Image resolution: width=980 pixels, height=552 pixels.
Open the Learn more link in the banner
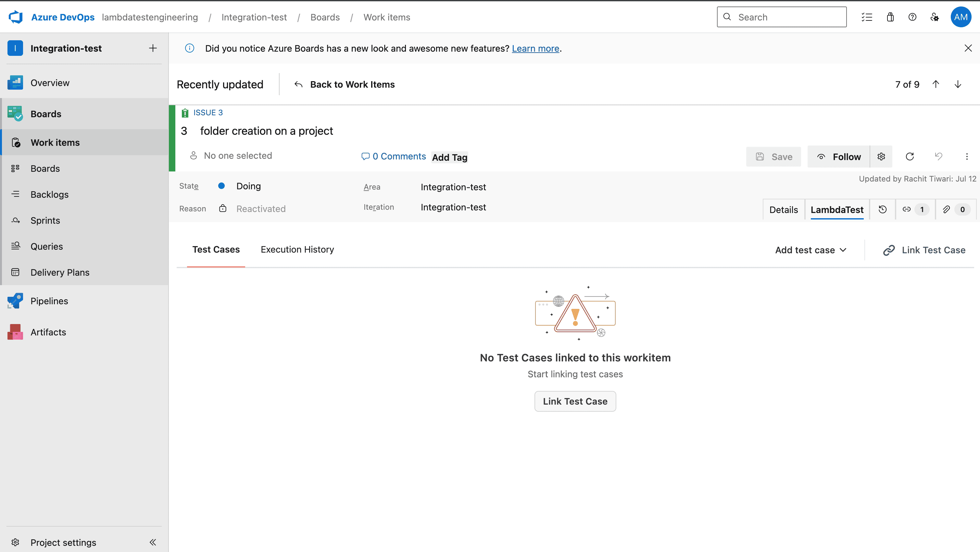(535, 48)
